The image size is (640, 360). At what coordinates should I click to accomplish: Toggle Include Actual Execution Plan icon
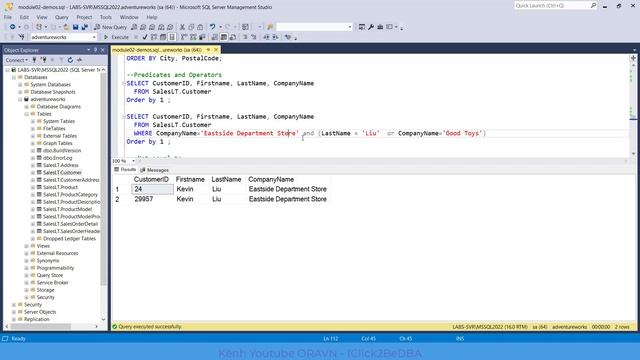coord(184,37)
